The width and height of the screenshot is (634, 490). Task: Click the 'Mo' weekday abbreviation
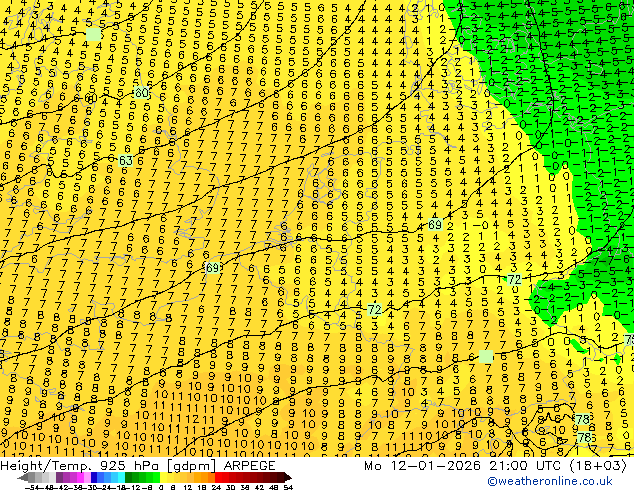pos(373,465)
